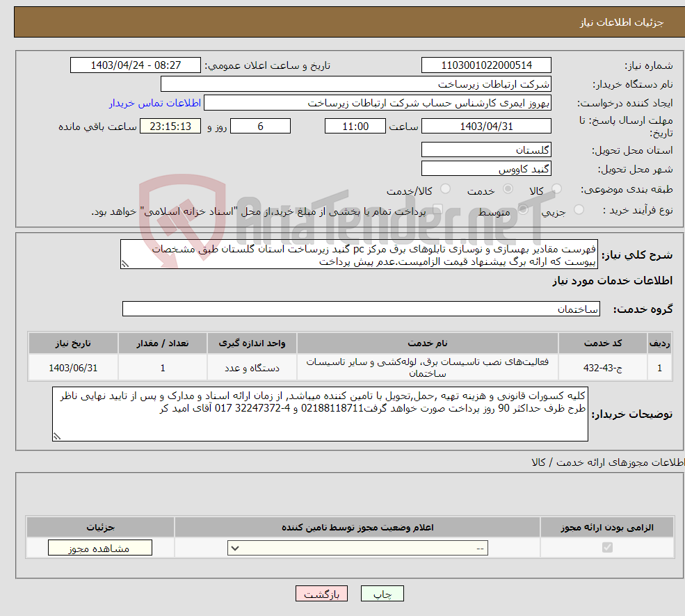Click the need number field 1103001022000514
The image size is (685, 616).
[x=486, y=65]
